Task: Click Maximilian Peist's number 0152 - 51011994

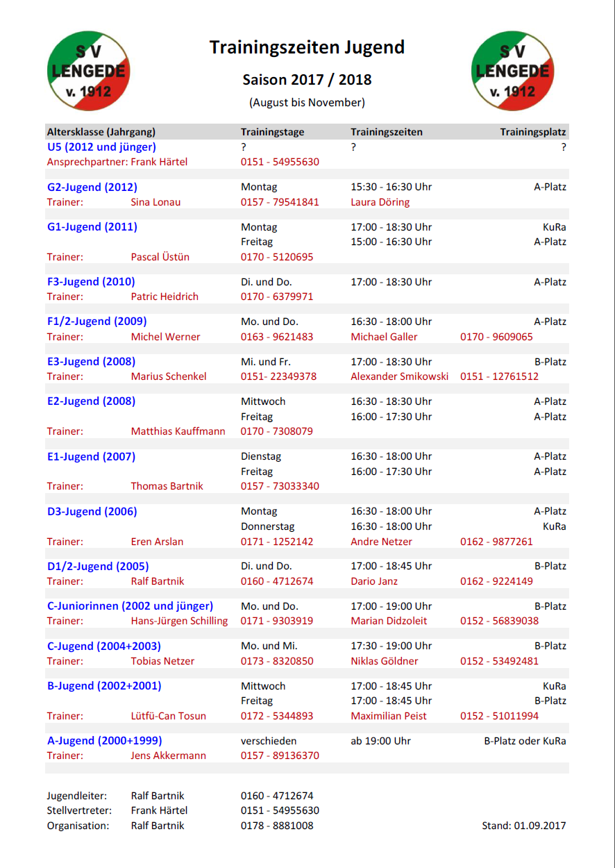Action: [499, 716]
